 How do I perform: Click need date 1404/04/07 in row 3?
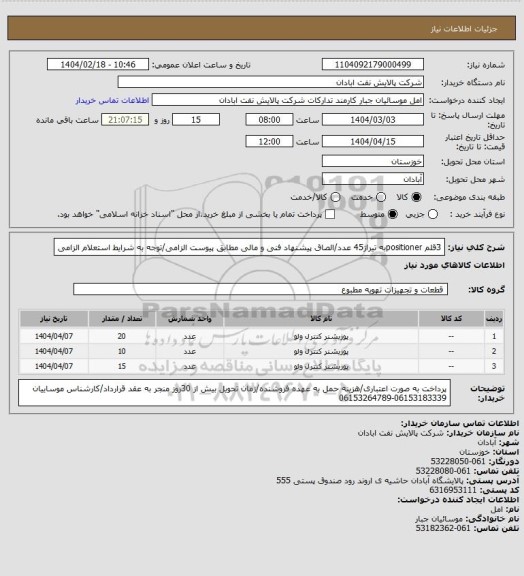click(x=54, y=366)
